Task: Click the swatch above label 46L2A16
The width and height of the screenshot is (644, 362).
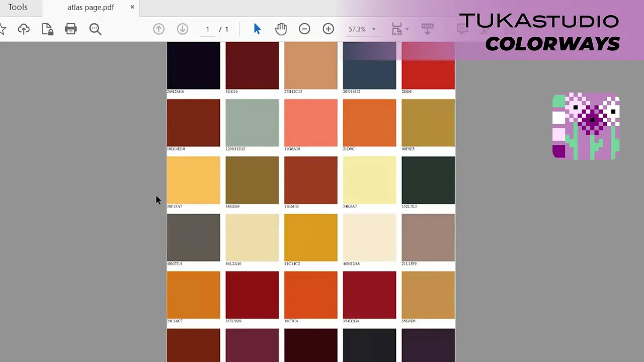Action: tap(252, 237)
